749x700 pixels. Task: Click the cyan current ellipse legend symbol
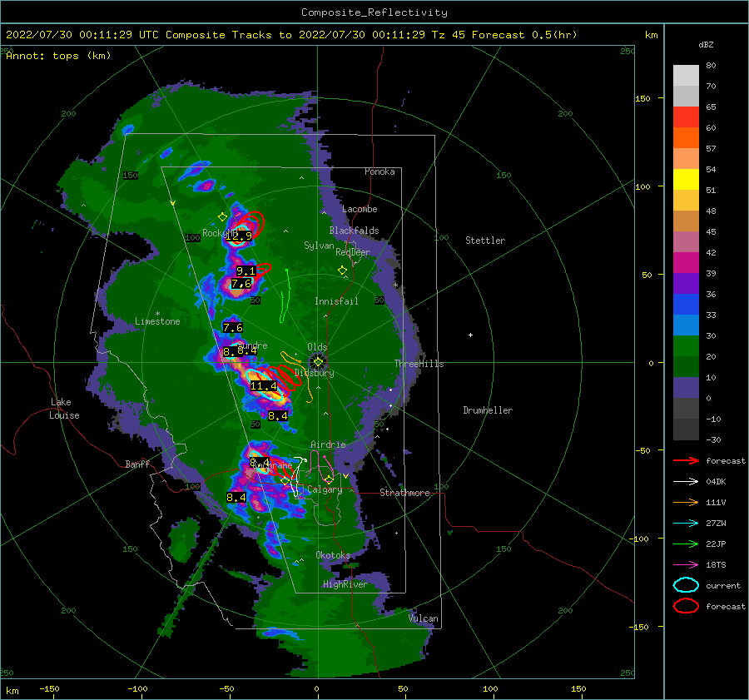[686, 585]
